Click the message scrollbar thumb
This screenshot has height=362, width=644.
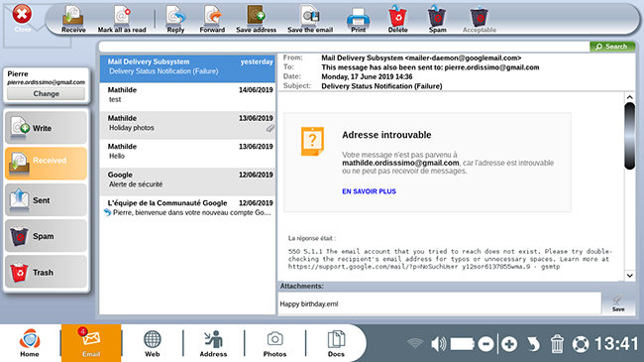629,136
